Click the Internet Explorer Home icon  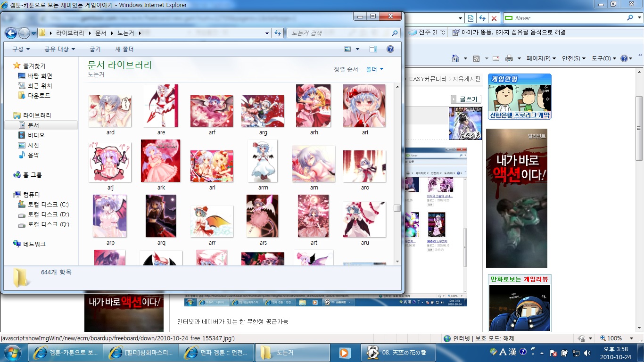pos(455,58)
